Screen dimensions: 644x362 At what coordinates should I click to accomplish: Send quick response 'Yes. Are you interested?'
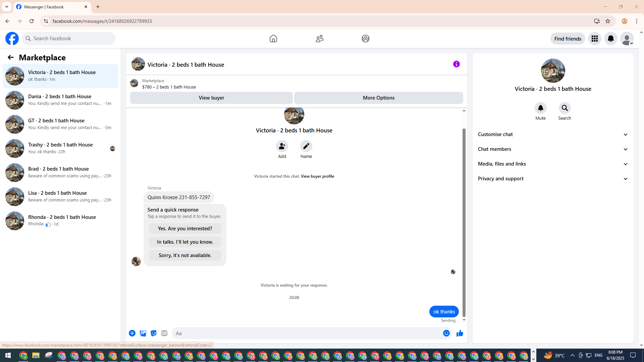pyautogui.click(x=185, y=229)
